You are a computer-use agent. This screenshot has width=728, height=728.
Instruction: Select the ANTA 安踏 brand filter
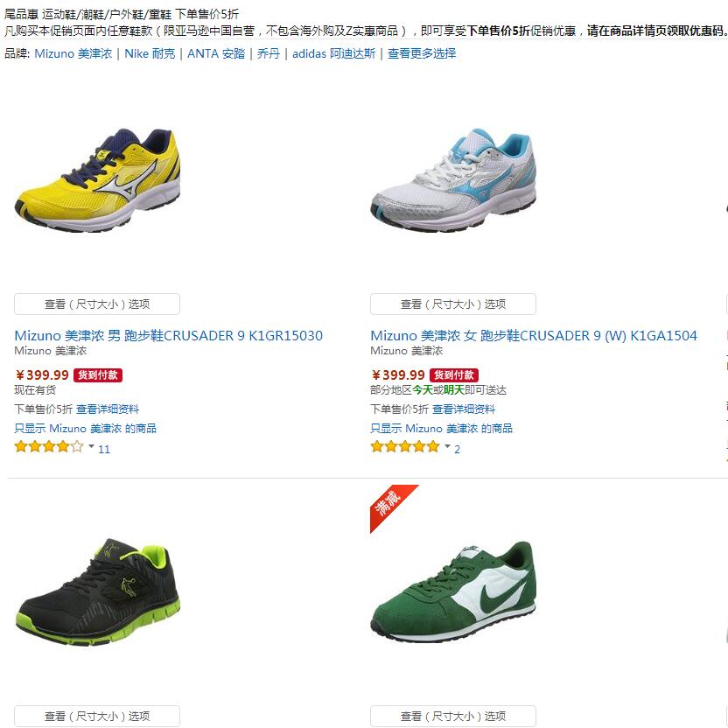click(216, 53)
